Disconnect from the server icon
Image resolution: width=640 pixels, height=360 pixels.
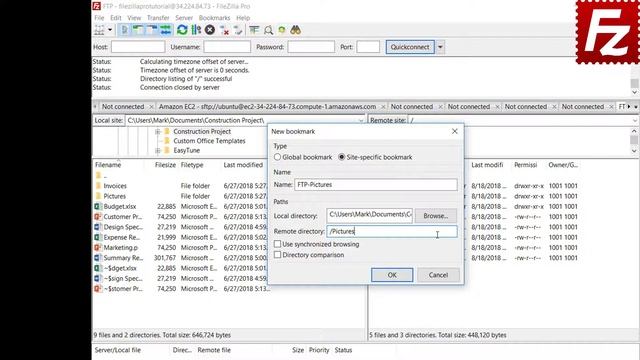224,30
